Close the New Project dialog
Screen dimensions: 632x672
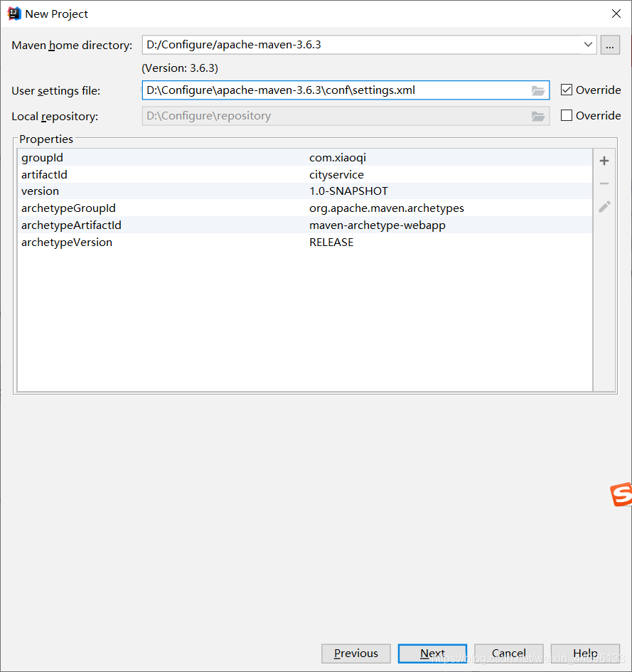(616, 14)
